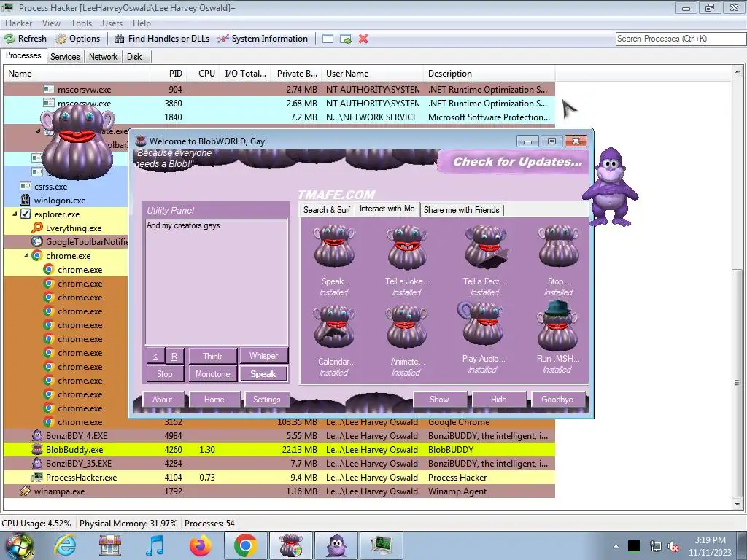Screen dimensions: 747x560
Task: Click the Hide button in BlobWORLD
Action: tap(499, 400)
